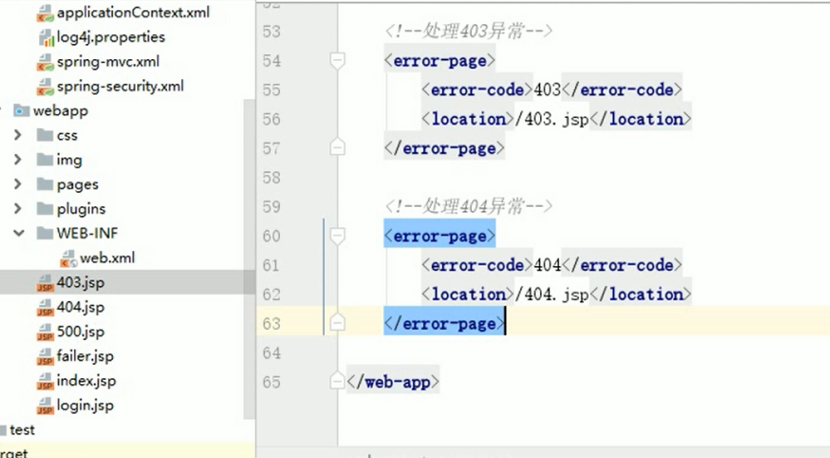Viewport: 830px width, 458px height.
Task: Collapse error-page block at line 60
Action: point(337,235)
